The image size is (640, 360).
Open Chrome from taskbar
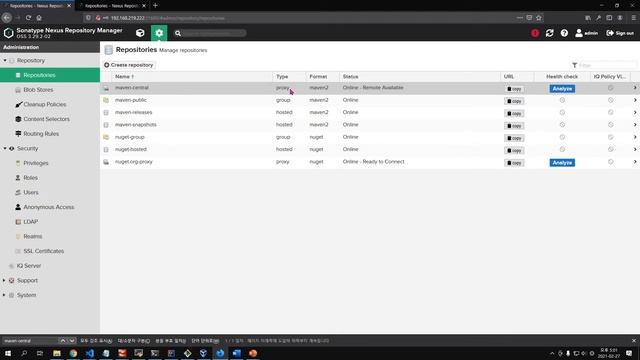(73, 353)
